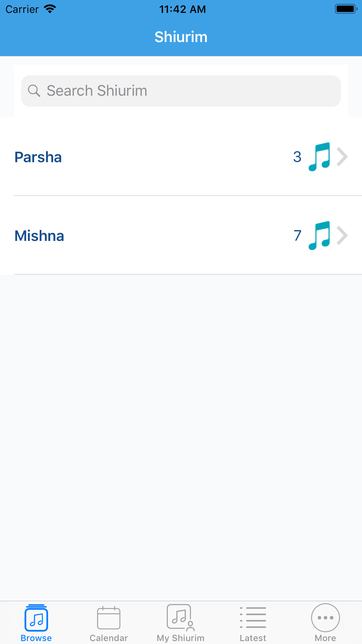Click the Mishna music note icon

tap(319, 235)
